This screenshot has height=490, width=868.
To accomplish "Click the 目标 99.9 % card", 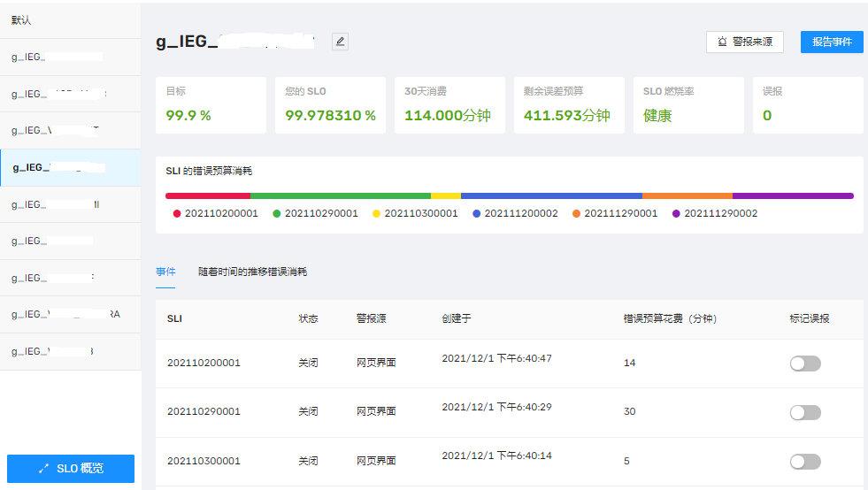I will tap(211, 105).
